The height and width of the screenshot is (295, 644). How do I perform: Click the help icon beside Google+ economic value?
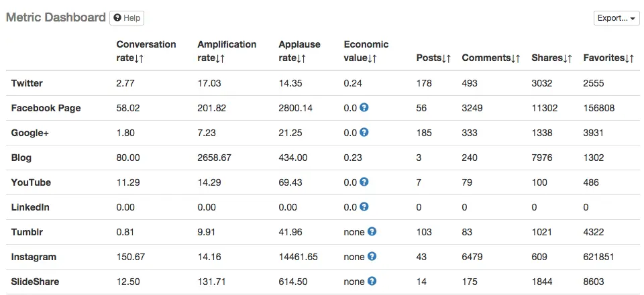(x=364, y=132)
